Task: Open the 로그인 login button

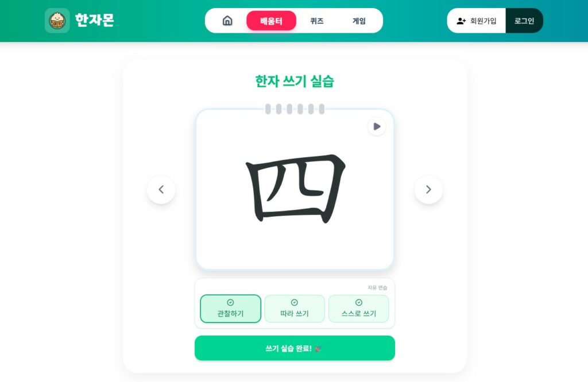Action: (524, 21)
